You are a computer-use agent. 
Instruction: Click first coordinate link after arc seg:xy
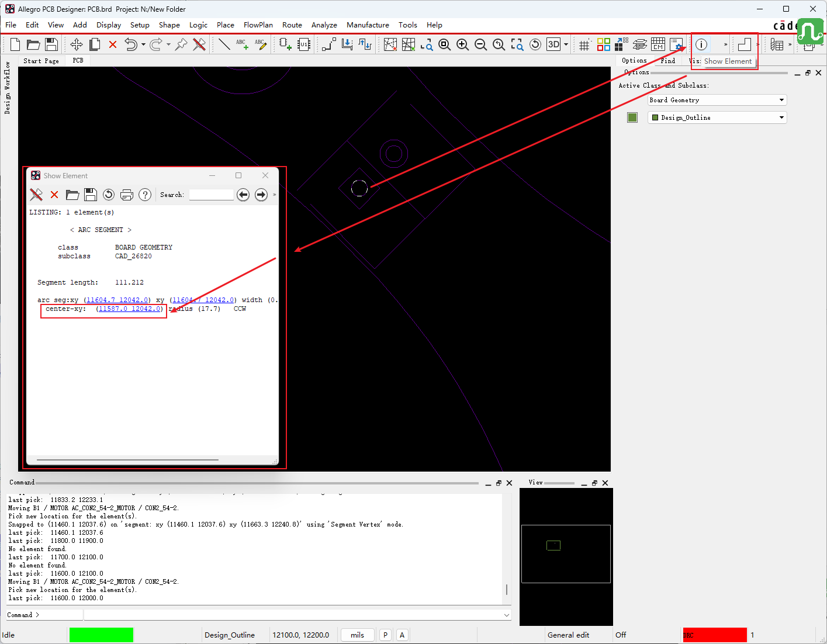click(x=117, y=300)
